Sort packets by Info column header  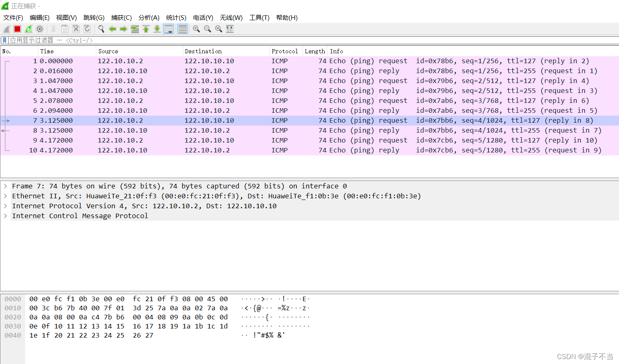pyautogui.click(x=473, y=51)
